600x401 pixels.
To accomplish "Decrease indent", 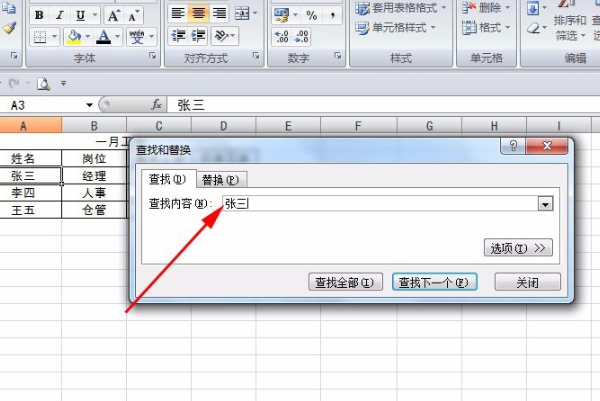I will tap(178, 36).
